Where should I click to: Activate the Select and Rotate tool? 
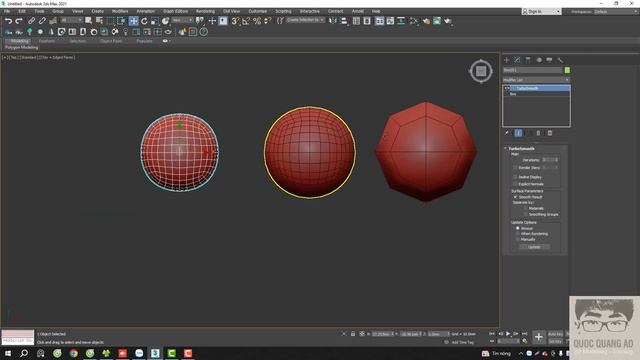[144, 21]
